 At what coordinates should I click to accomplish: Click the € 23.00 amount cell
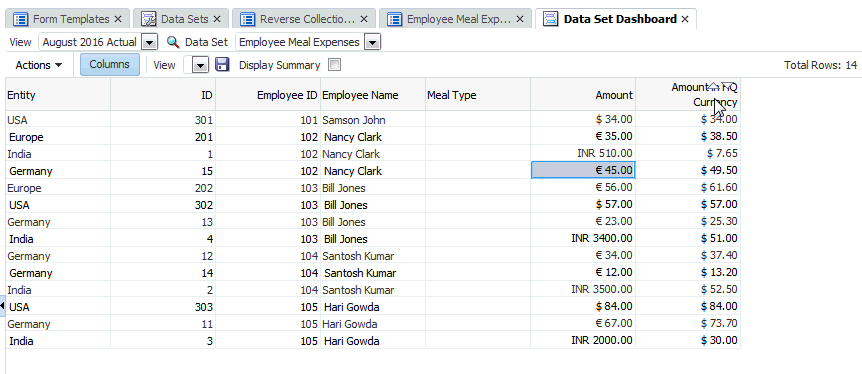coord(583,222)
